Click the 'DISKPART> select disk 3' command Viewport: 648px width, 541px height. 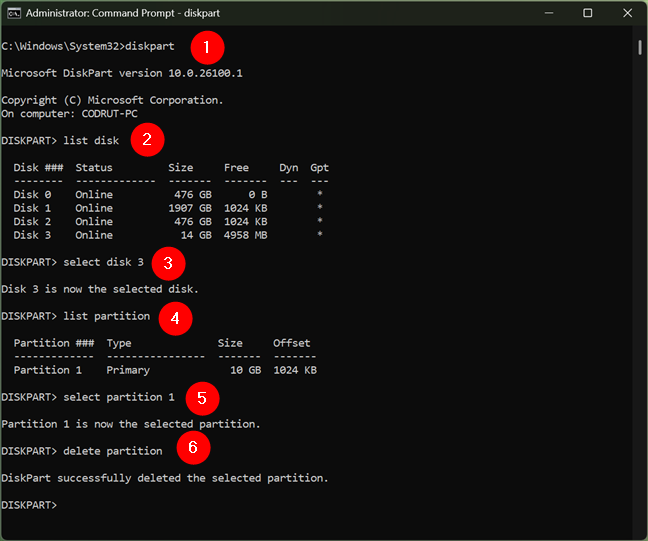click(x=72, y=262)
